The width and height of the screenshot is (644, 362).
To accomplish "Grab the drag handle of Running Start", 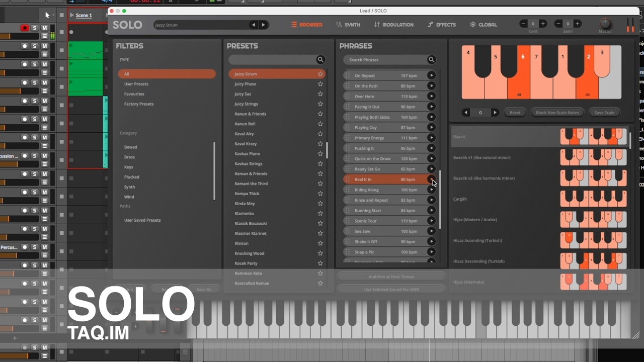I will 347,211.
